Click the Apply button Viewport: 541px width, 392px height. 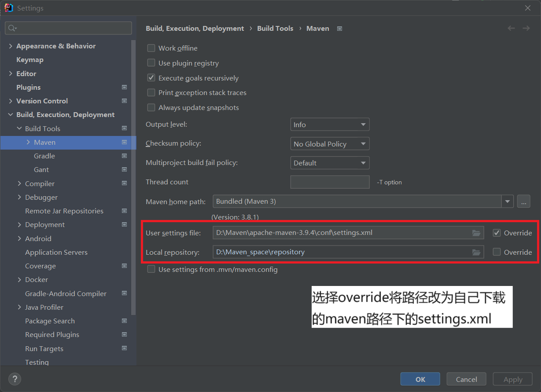pyautogui.click(x=513, y=379)
